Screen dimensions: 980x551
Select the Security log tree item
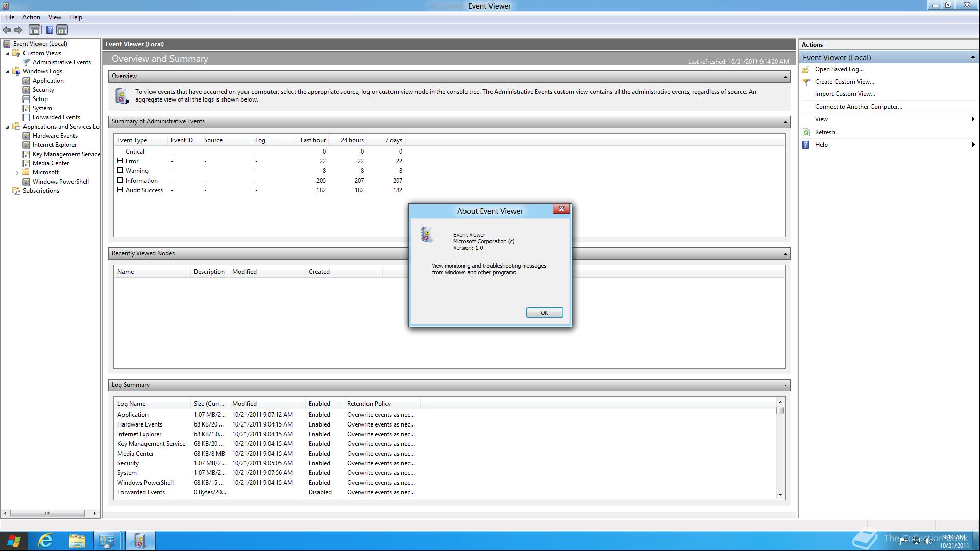click(x=43, y=90)
